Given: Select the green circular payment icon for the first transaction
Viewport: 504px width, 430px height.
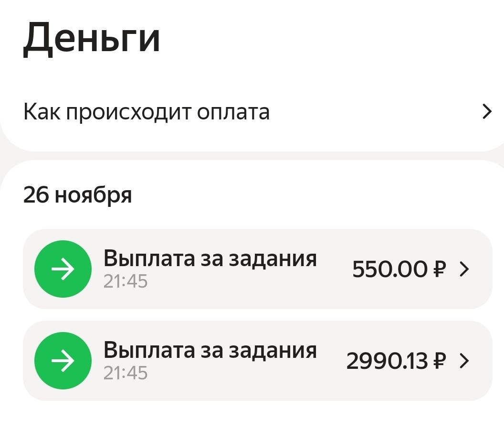Looking at the screenshot, I should 63,269.
